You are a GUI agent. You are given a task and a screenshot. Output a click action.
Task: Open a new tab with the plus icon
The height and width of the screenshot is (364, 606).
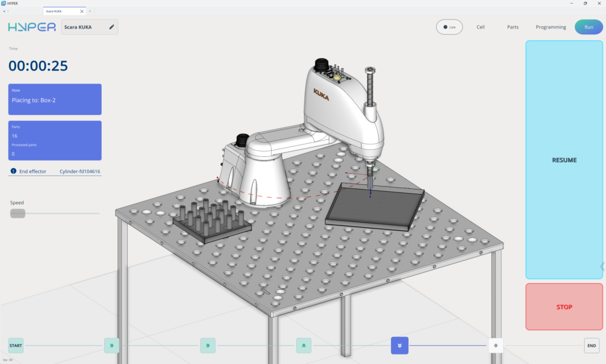89,11
